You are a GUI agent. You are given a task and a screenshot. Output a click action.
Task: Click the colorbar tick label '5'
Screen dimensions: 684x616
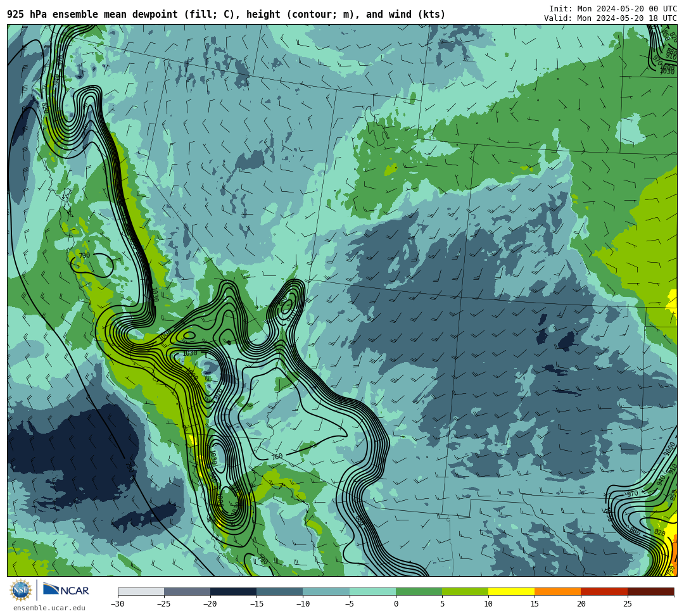(442, 604)
